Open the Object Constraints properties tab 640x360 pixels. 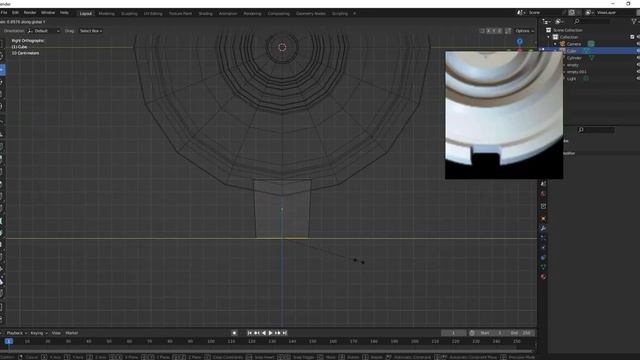coord(543,258)
